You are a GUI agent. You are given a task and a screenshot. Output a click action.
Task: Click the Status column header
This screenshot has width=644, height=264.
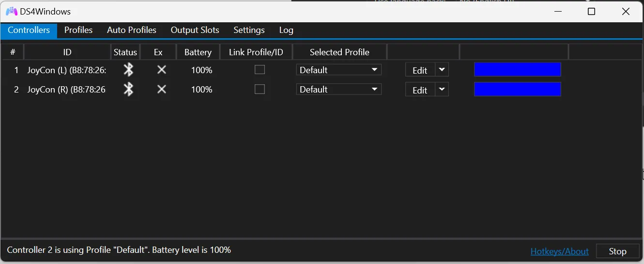(125, 52)
